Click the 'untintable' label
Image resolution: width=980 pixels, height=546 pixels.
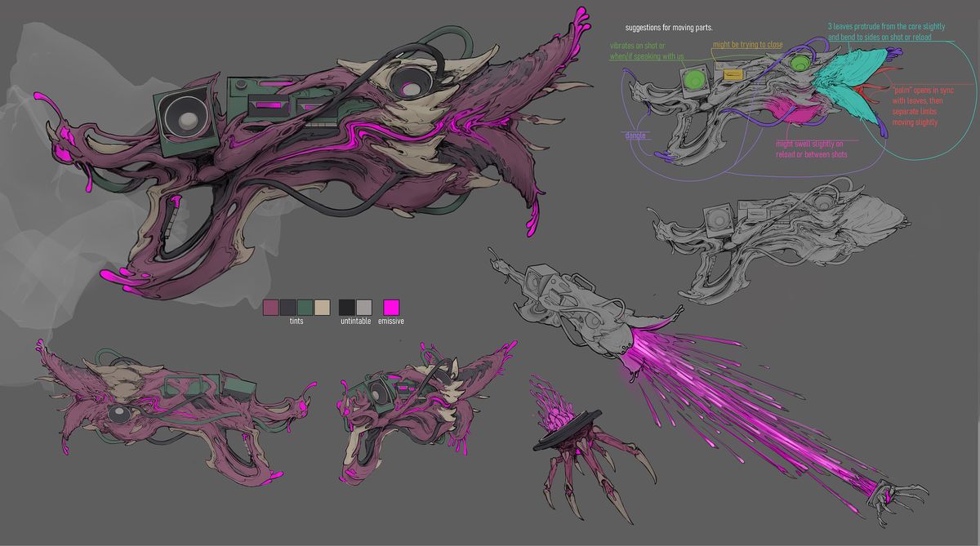[x=355, y=322]
